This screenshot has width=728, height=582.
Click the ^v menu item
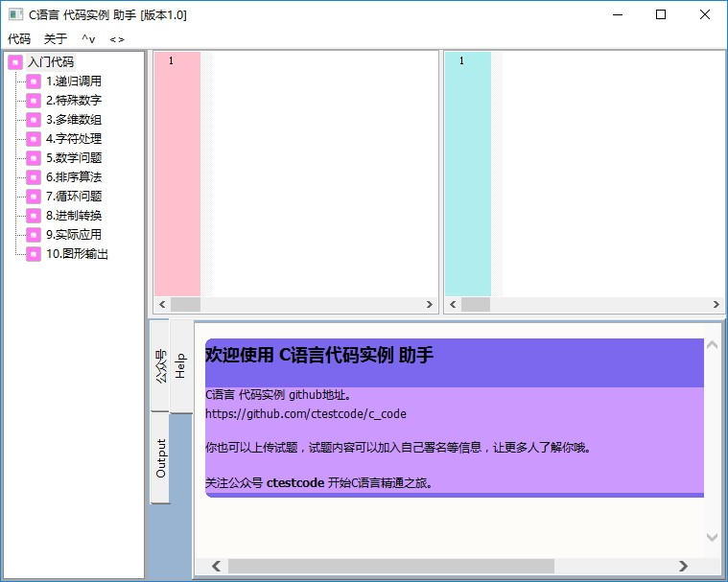(x=88, y=39)
